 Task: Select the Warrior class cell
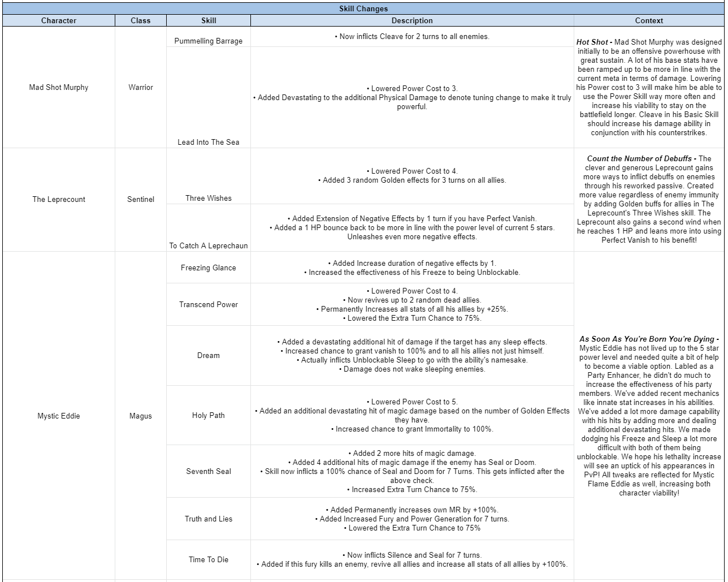tap(140, 88)
